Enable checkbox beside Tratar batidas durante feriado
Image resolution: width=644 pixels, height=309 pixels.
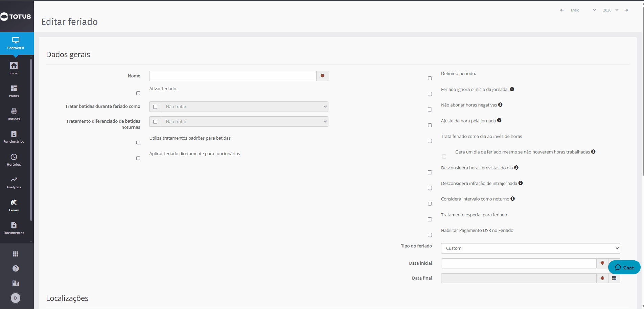point(155,107)
